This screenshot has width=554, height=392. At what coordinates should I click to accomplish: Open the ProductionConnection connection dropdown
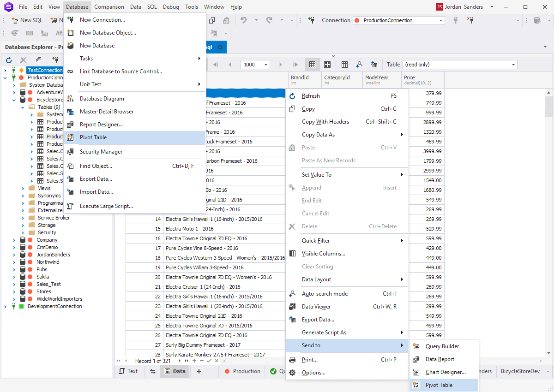441,20
